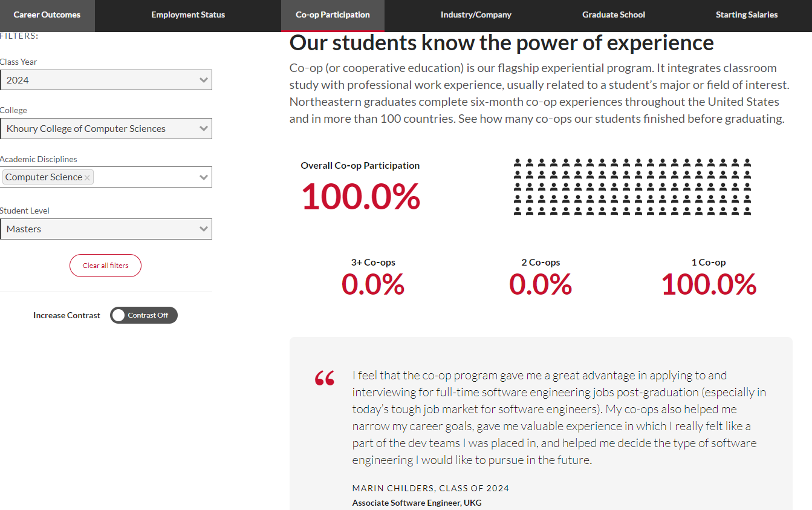Open the Employment Status tab

[x=188, y=15]
